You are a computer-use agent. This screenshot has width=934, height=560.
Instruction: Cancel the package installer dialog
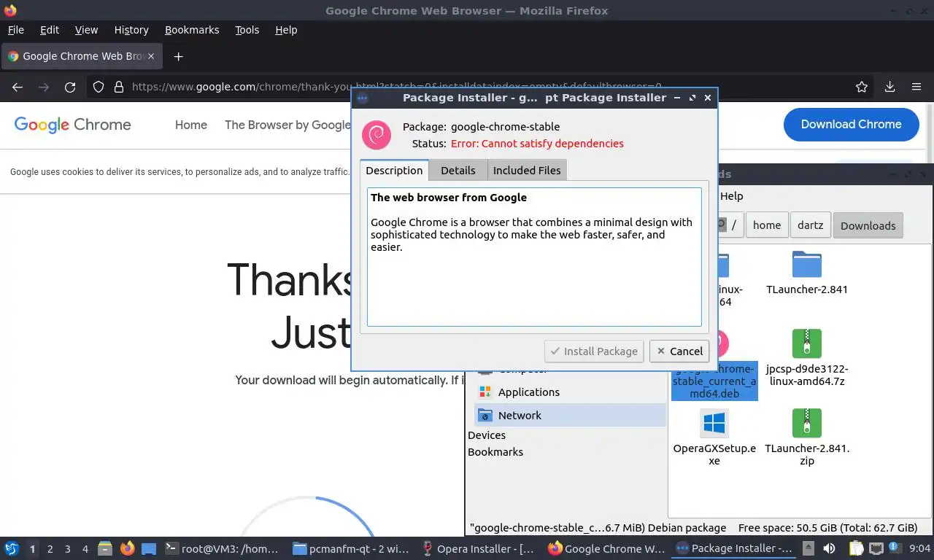(679, 351)
